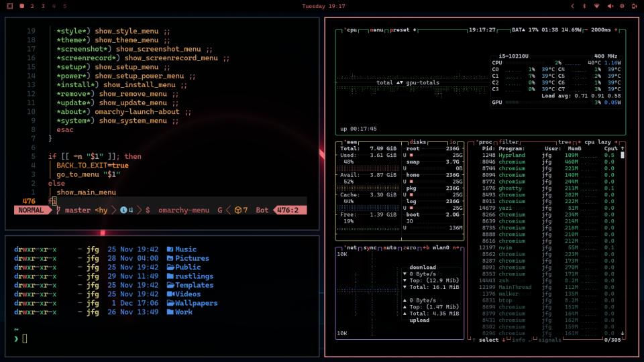
Task: Click the Bluetooth icon in the top bar
Action: [584, 6]
